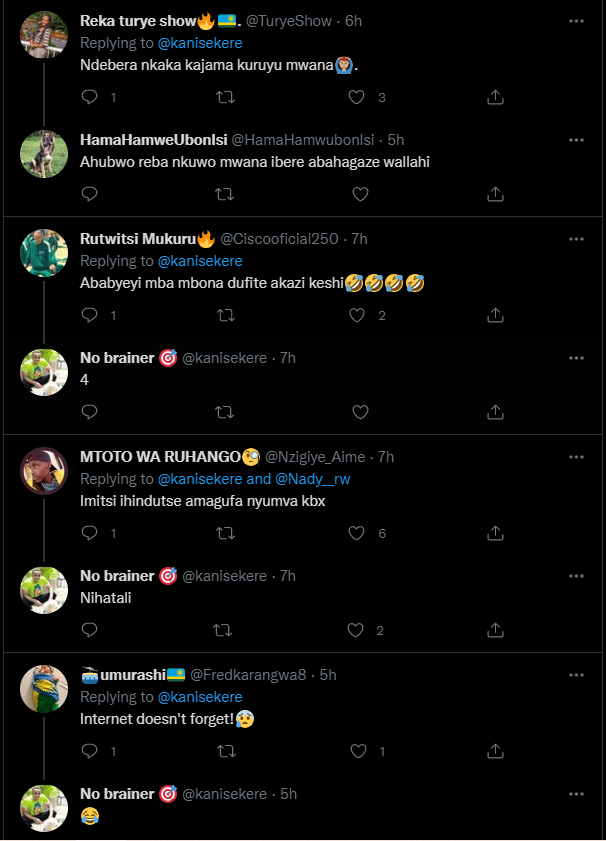606x841 pixels.
Task: Open more options for umurashi's tweet
Action: click(576, 674)
